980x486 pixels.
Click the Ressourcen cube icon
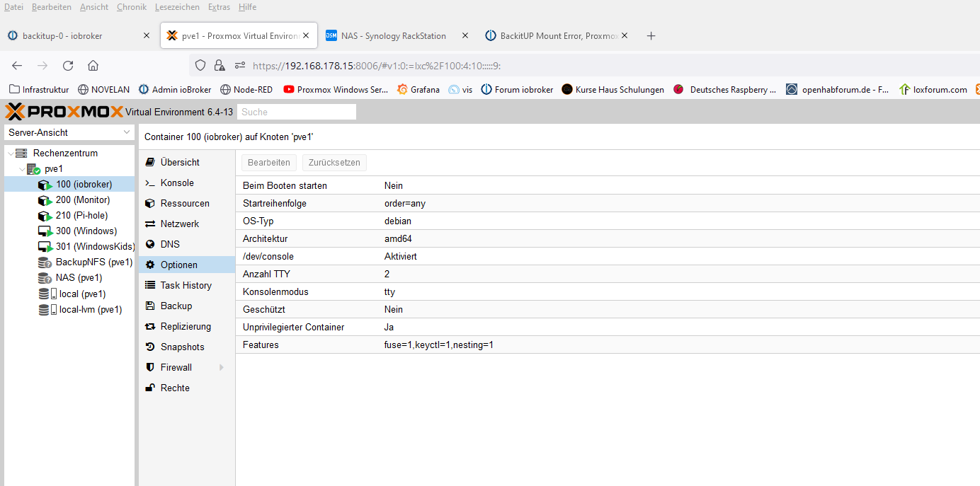[149, 203]
